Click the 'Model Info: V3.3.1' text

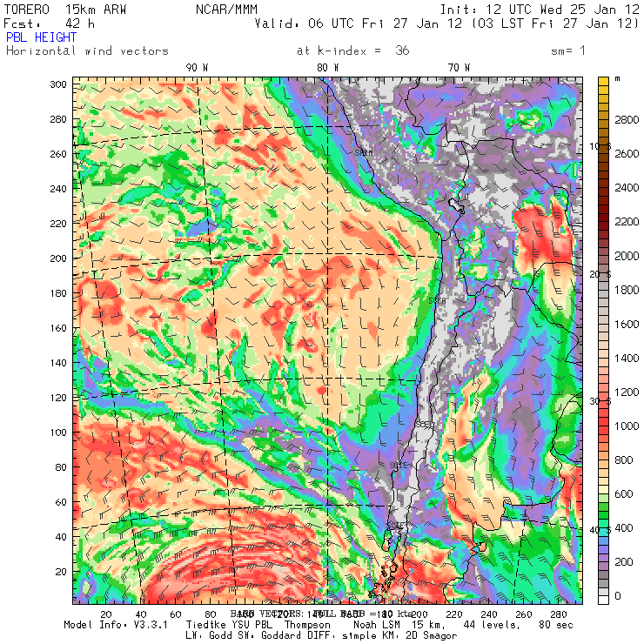coord(116,625)
